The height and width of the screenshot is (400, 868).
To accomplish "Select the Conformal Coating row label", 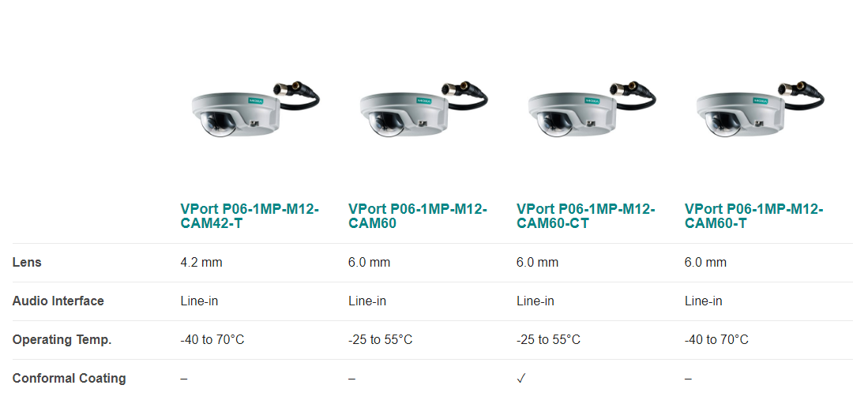I will click(x=70, y=379).
